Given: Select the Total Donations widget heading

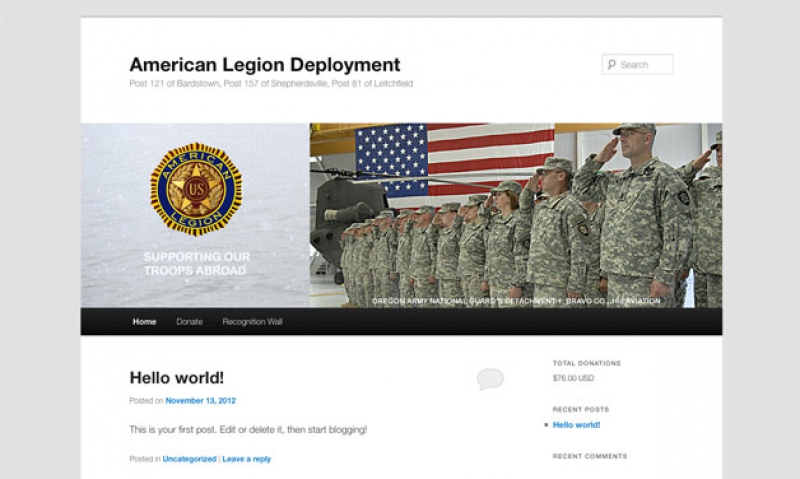Looking at the screenshot, I should click(587, 363).
